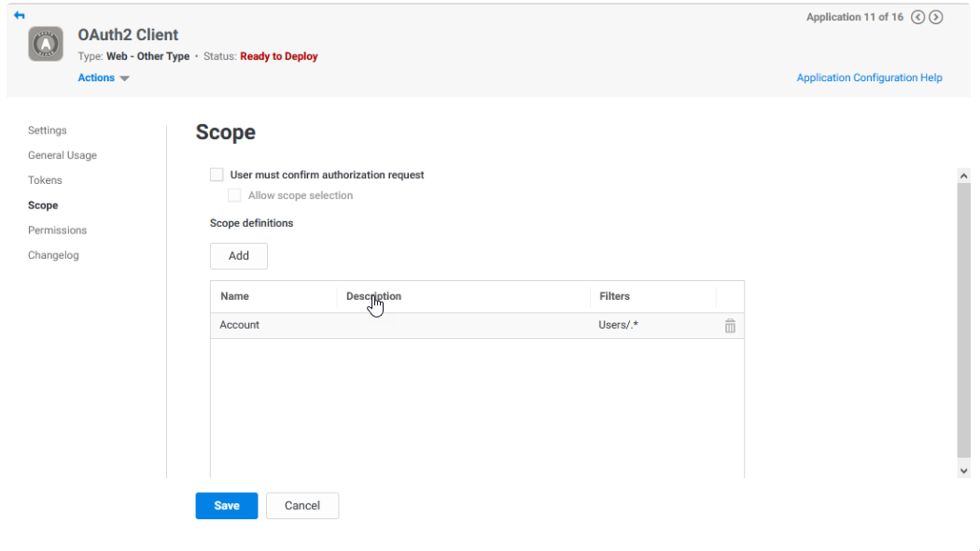Cancel the current changes
Image resolution: width=980 pixels, height=551 pixels.
tap(301, 505)
